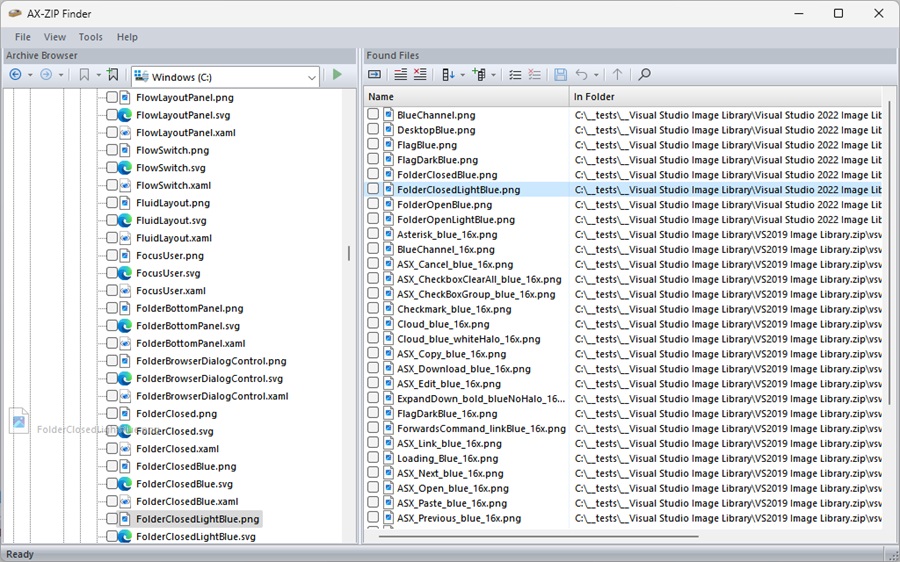Start the search with the green play button
The image size is (900, 562).
click(337, 74)
